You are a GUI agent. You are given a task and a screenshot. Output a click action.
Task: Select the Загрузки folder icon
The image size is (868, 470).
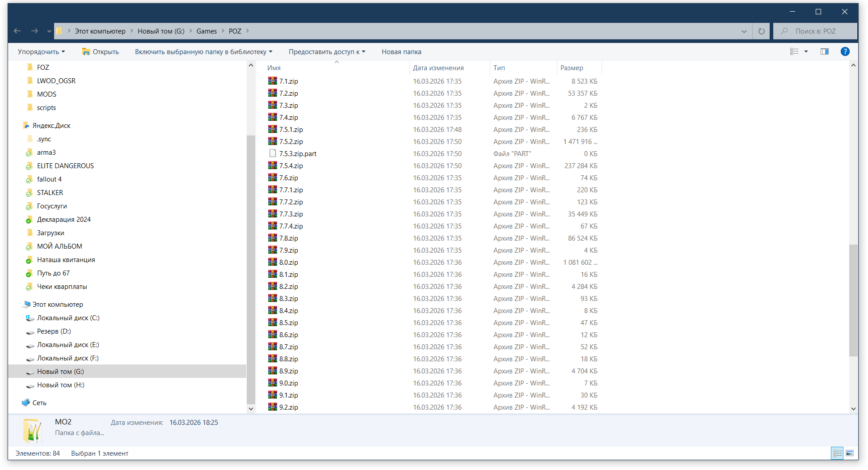(x=30, y=233)
